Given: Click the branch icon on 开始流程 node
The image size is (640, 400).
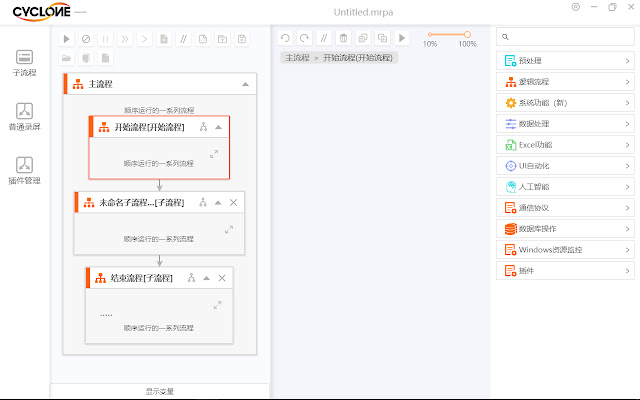Looking at the screenshot, I should click(203, 127).
